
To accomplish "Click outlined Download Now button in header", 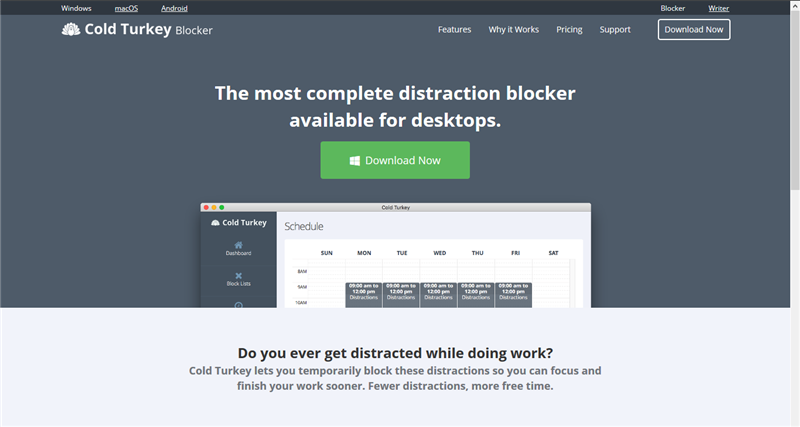I will (x=694, y=30).
